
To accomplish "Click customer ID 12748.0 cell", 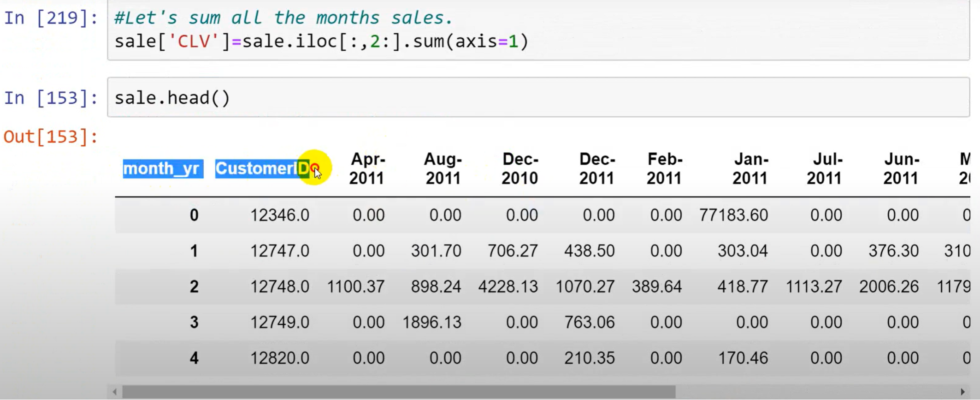I will tap(279, 287).
